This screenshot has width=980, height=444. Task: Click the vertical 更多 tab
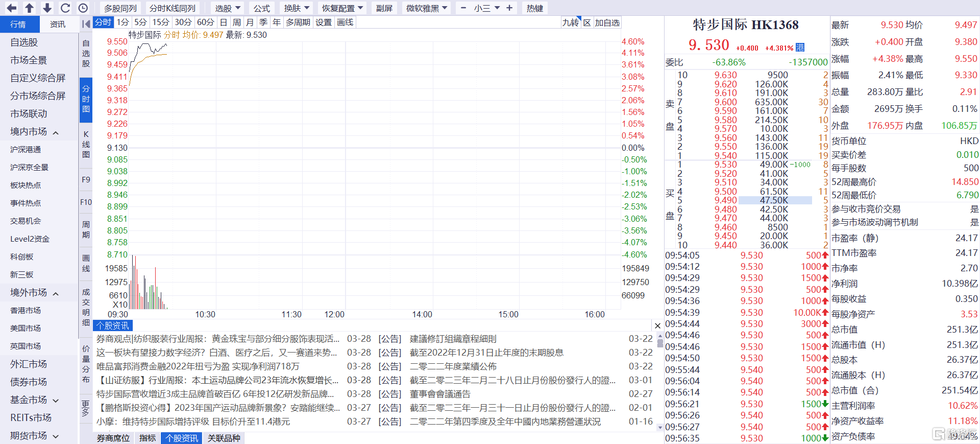86,408
